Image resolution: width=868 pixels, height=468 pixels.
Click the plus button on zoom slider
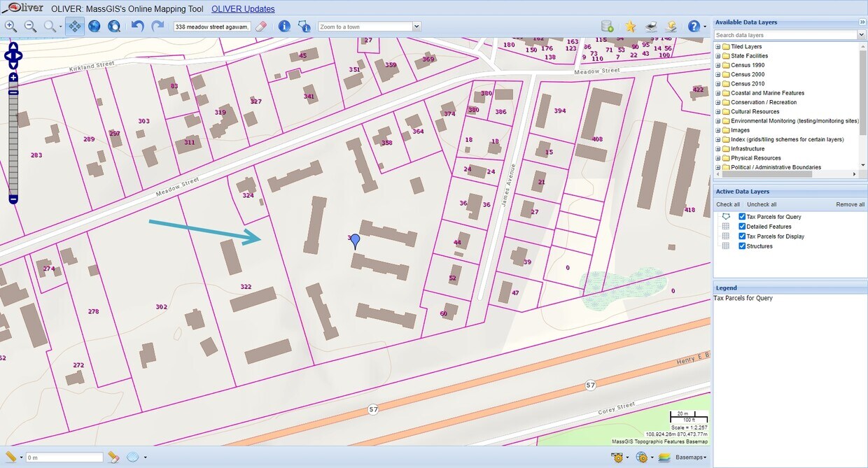point(13,78)
